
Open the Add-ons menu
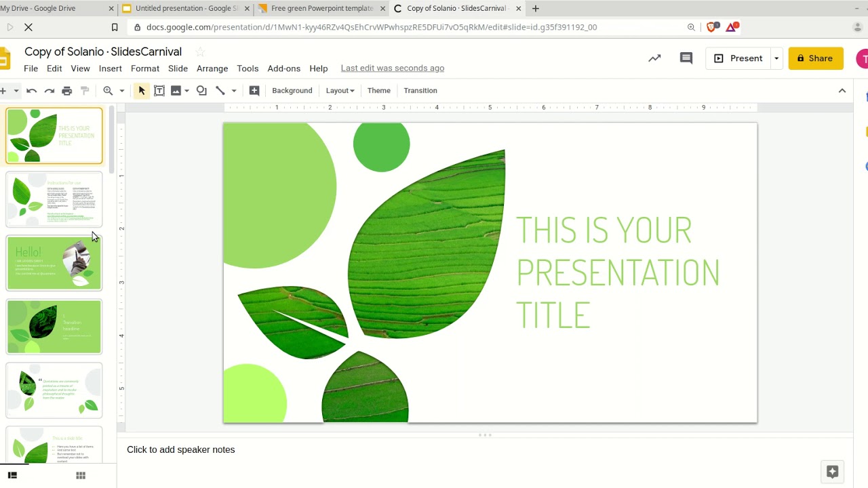tap(284, 68)
